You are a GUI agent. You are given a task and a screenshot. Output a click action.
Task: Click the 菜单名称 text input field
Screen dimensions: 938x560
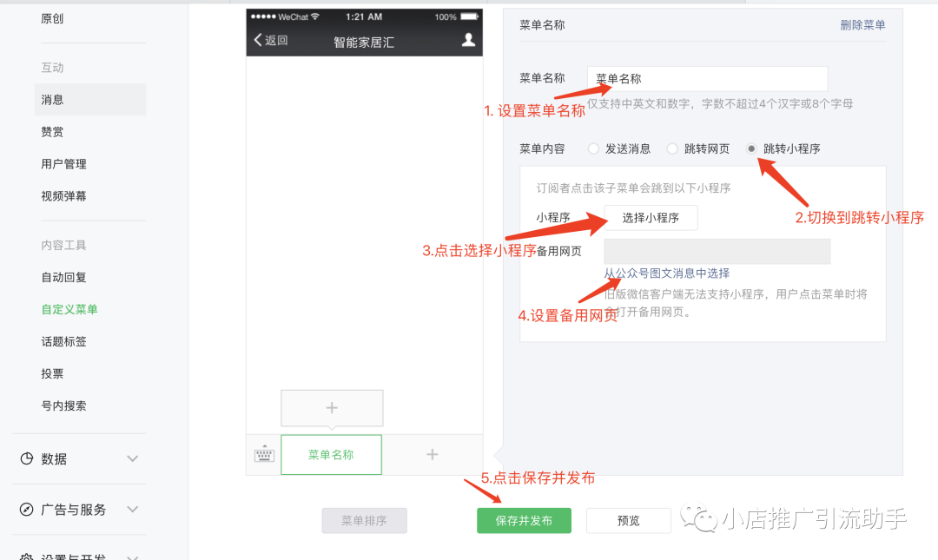pyautogui.click(x=708, y=79)
